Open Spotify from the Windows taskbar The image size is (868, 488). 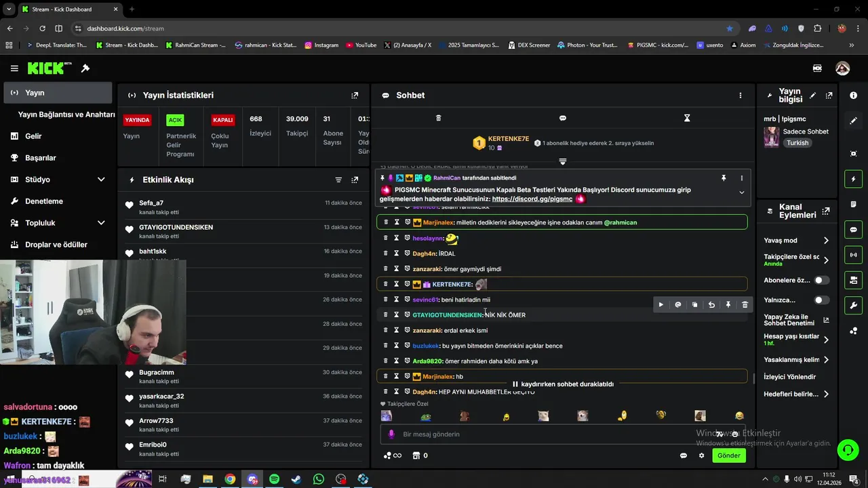(274, 479)
